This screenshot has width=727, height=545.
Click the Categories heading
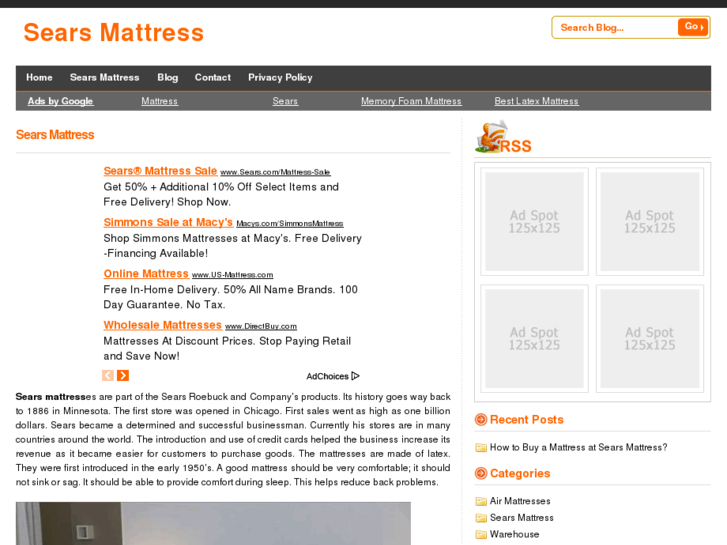[x=520, y=474]
